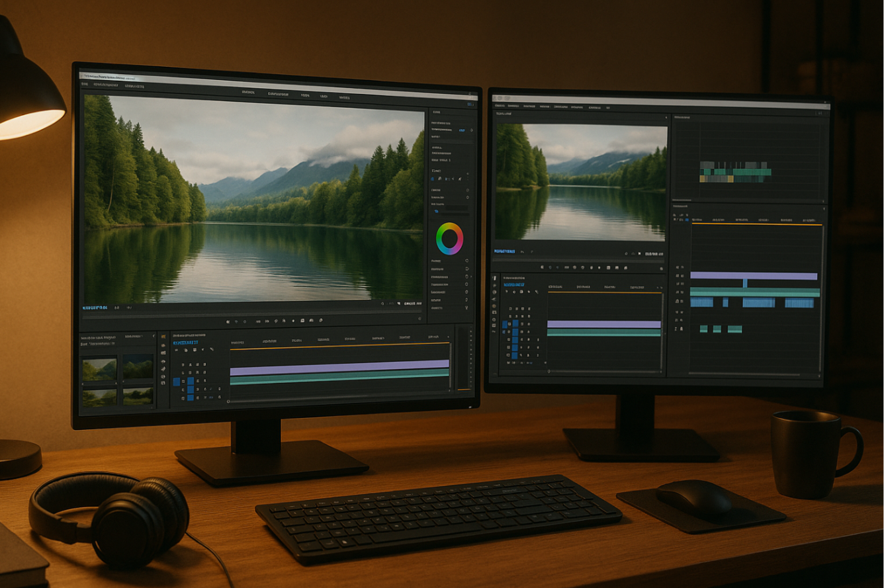This screenshot has height=588, width=884.
Task: Select the long purple clip in the right monitor's large timeline
Action: 754,276
